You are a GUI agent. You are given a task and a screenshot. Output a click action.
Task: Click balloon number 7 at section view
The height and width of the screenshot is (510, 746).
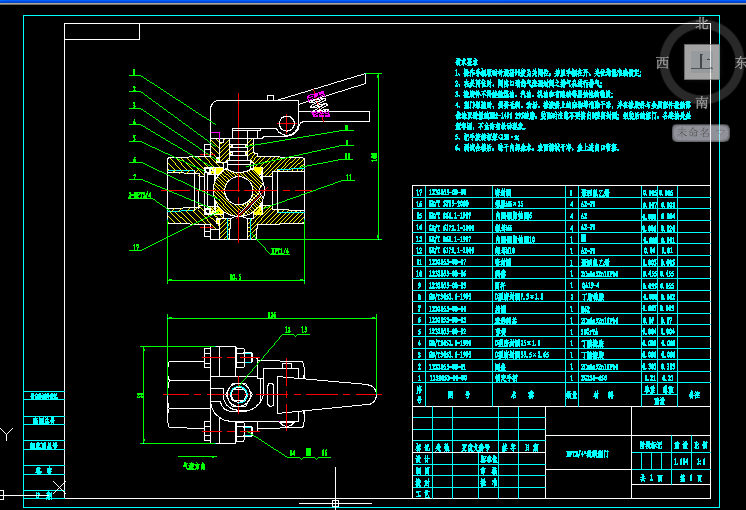[x=134, y=177]
